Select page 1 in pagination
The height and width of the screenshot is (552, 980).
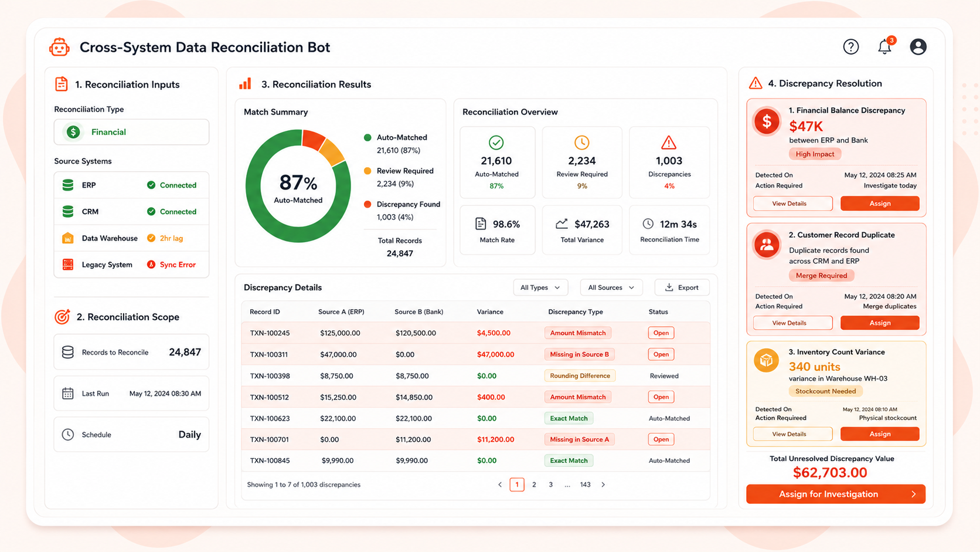coord(517,485)
